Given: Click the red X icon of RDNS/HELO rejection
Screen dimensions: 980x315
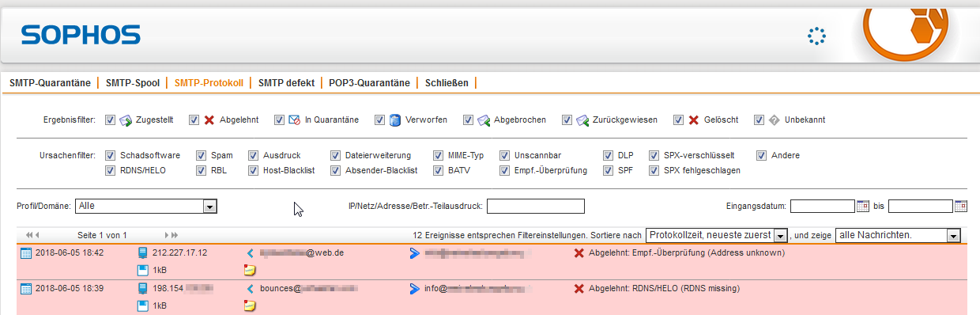Looking at the screenshot, I should click(579, 289).
